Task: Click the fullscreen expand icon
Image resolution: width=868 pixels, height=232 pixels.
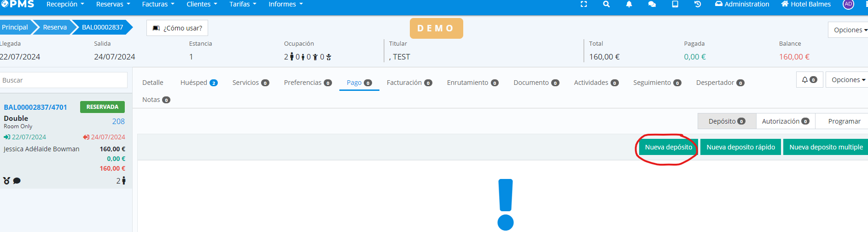Action: pos(583,4)
